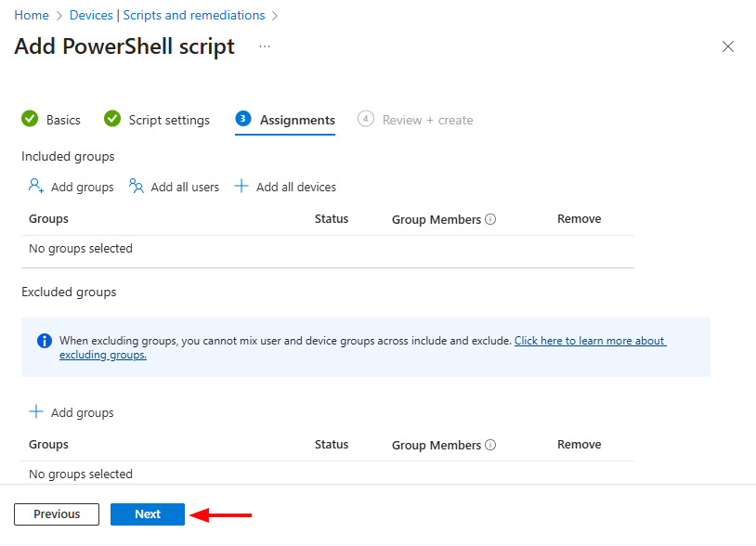Click the Add all users icon
The height and width of the screenshot is (546, 756).
[137, 187]
